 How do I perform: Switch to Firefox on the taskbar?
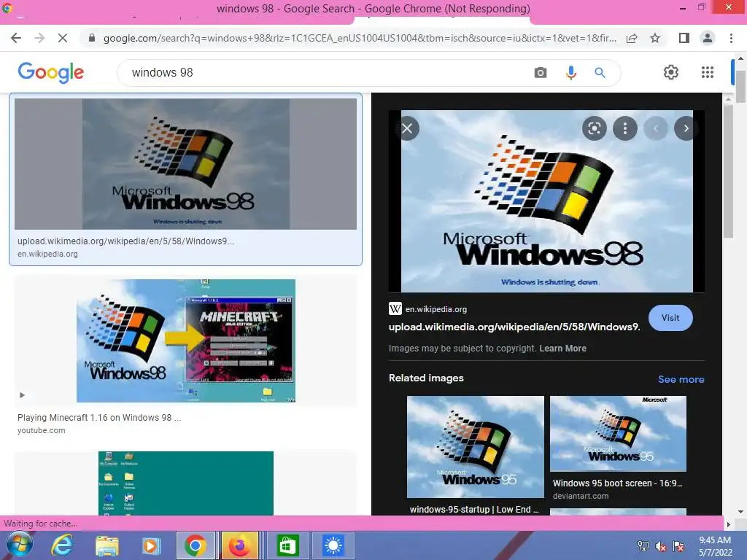coord(239,545)
